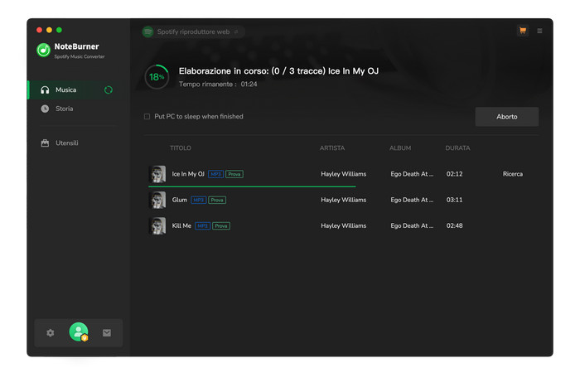Click Hayley Williams in the Glum row
Image resolution: width=580 pixels, height=392 pixels.
(x=344, y=200)
